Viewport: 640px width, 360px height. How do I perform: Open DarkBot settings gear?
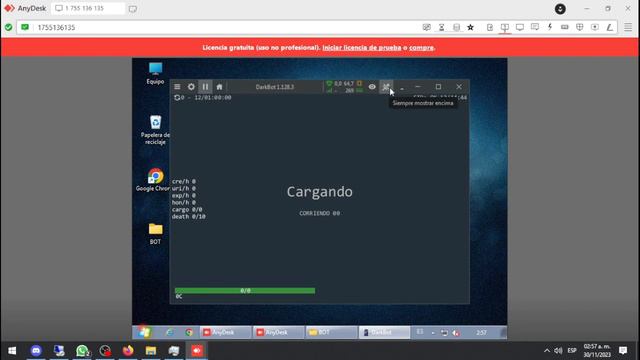tap(191, 87)
